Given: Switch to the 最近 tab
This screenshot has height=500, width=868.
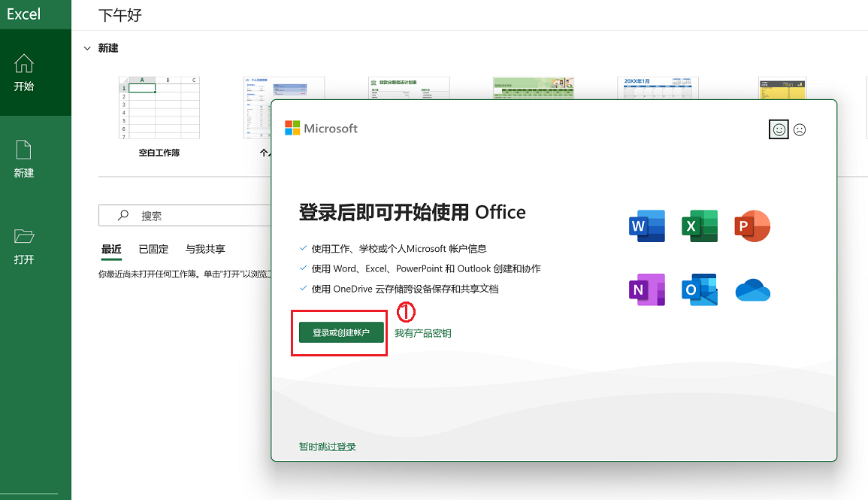Looking at the screenshot, I should (x=111, y=250).
